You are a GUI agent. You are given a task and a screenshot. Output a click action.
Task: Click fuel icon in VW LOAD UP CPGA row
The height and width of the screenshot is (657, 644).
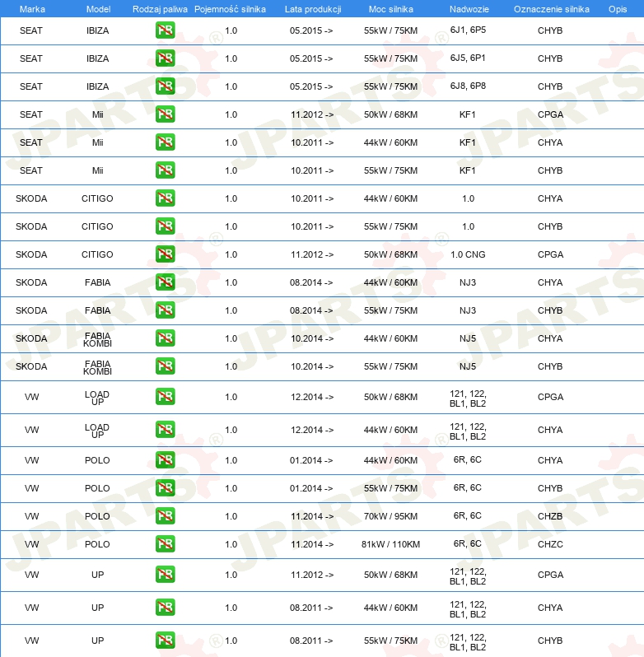click(x=165, y=397)
